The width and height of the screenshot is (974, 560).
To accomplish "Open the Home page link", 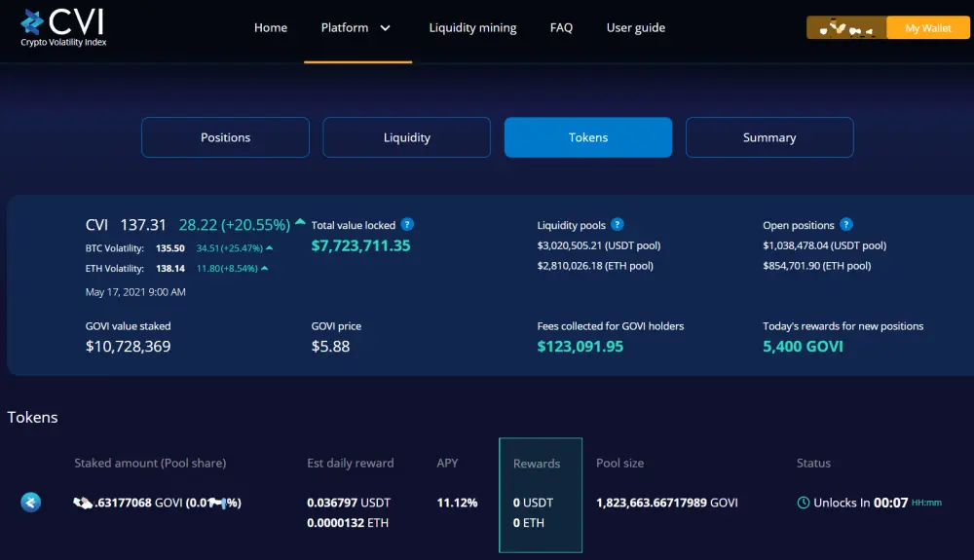I will (270, 28).
